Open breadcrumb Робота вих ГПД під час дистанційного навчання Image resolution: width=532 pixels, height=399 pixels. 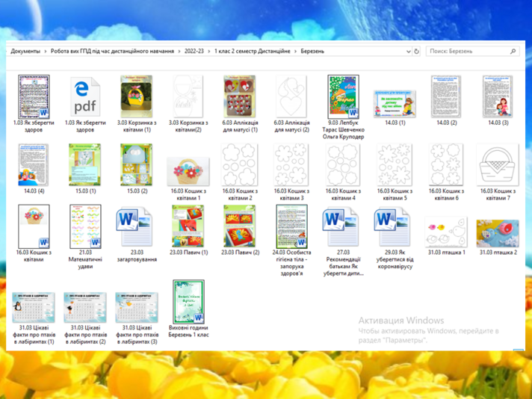[112, 52]
